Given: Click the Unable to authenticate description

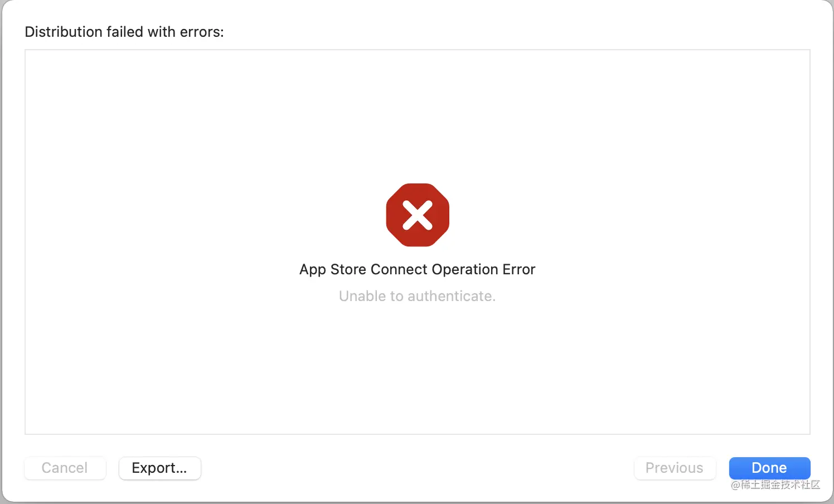Looking at the screenshot, I should pyautogui.click(x=417, y=296).
